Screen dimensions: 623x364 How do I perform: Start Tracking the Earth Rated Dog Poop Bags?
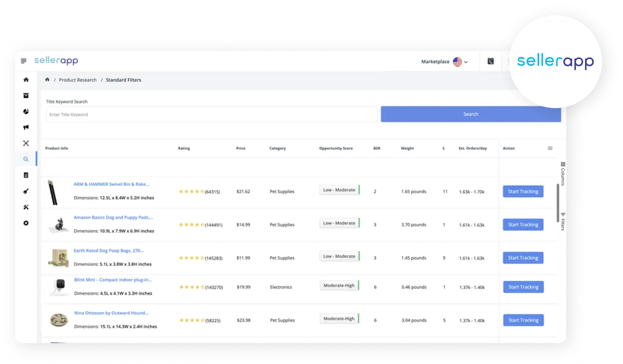click(x=523, y=258)
